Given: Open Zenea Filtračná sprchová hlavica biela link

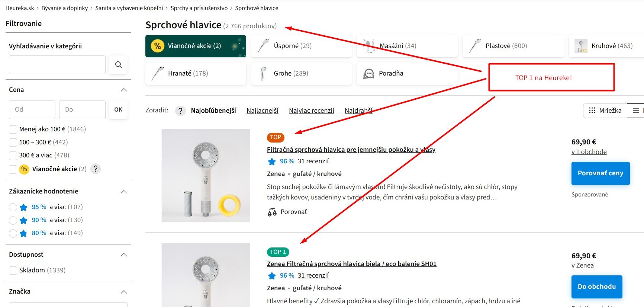Looking at the screenshot, I should pos(352,264).
